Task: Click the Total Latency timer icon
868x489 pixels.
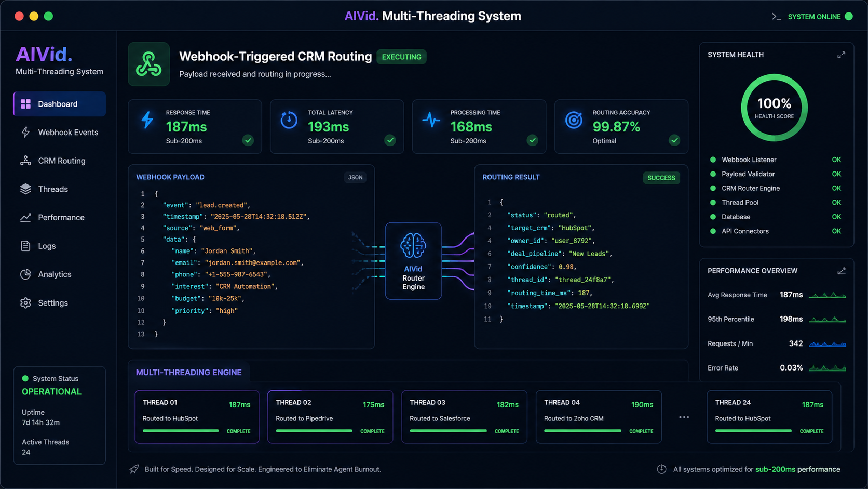Action: pyautogui.click(x=289, y=120)
